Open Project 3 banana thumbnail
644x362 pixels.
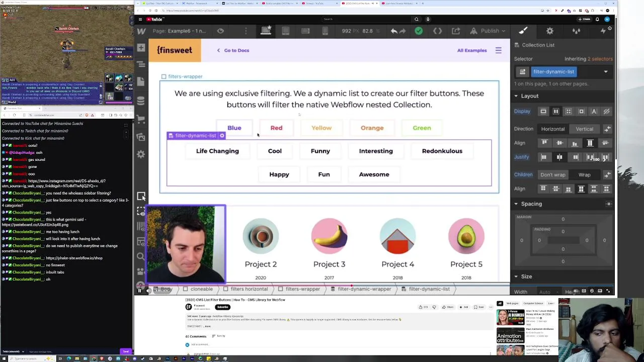click(x=329, y=236)
